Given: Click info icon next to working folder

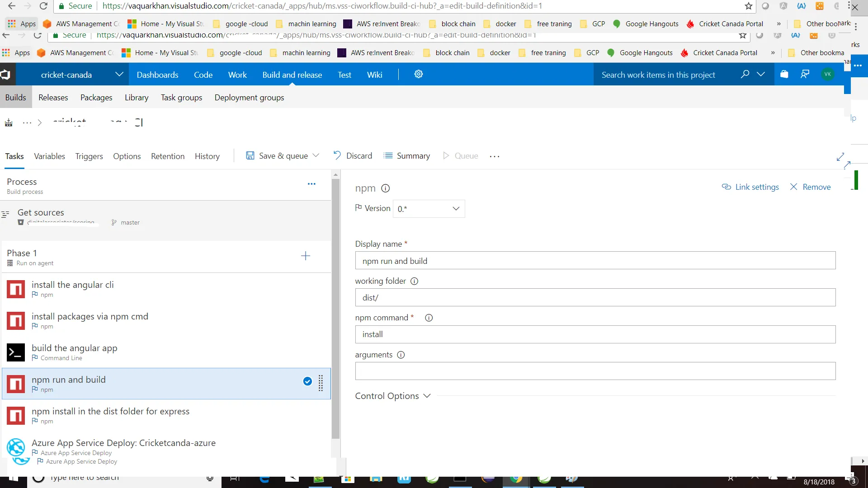Looking at the screenshot, I should [414, 281].
